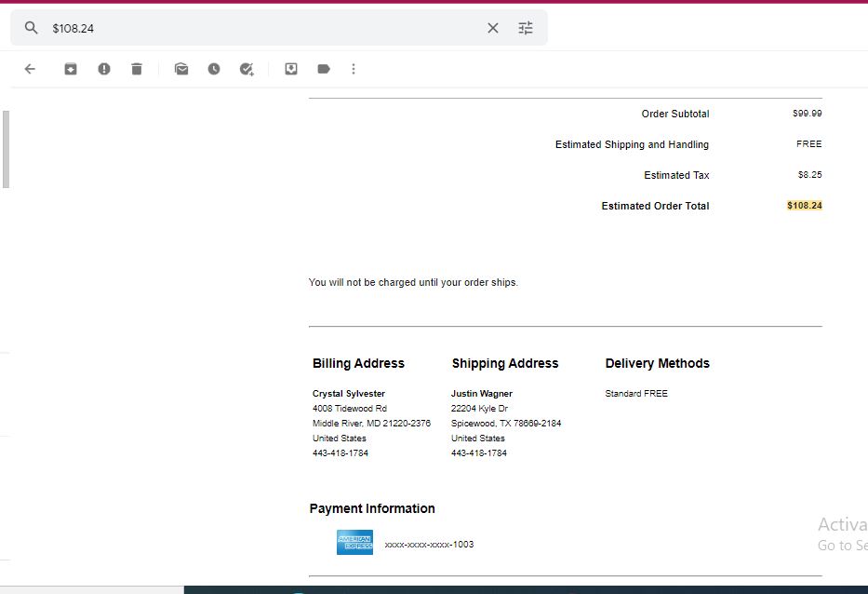Click 'You will not be charged' notice

pyautogui.click(x=413, y=282)
